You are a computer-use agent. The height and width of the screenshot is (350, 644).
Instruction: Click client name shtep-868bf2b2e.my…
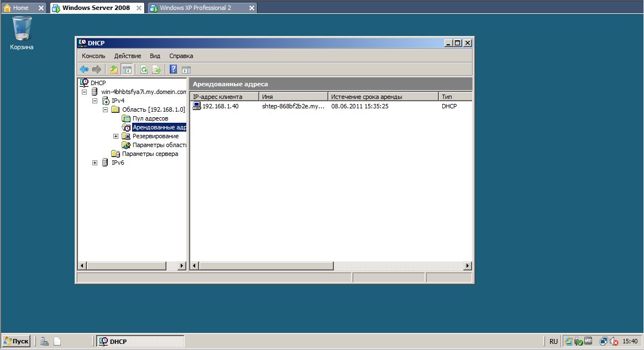pos(293,106)
